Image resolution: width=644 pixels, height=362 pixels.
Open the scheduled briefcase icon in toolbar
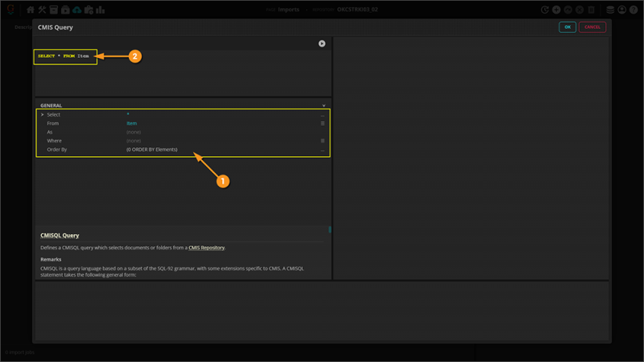[x=89, y=10]
